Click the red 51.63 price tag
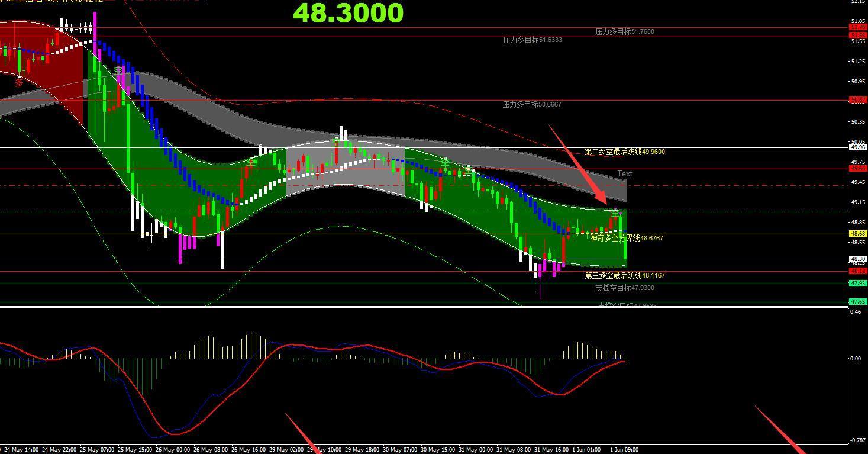This screenshot has height=454, width=868. 858,35
